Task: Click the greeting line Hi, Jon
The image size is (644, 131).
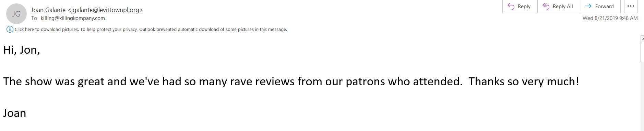Action: [x=22, y=50]
